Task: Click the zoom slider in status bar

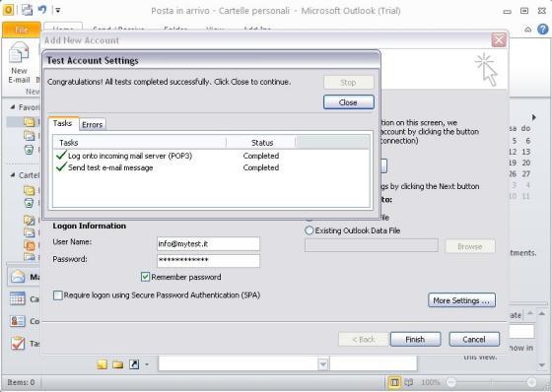Action: pyautogui.click(x=491, y=382)
